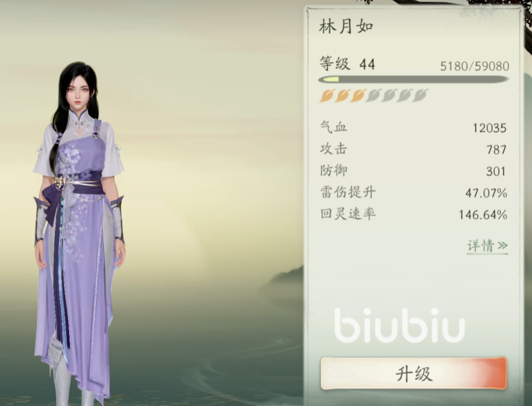Click the 回灵速率 percentage value

483,215
